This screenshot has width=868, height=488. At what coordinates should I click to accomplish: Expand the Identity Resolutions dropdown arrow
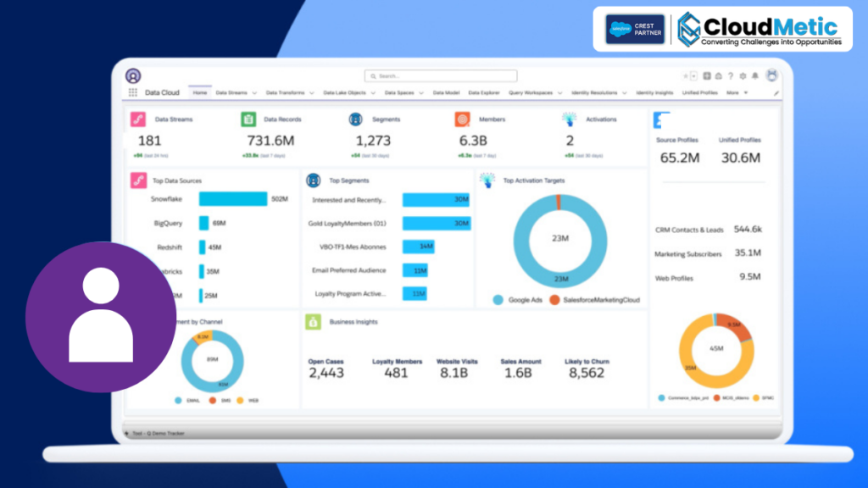(x=625, y=93)
